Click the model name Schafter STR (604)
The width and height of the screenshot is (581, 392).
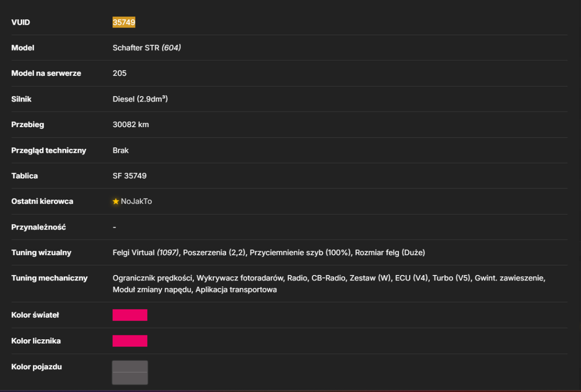[147, 48]
